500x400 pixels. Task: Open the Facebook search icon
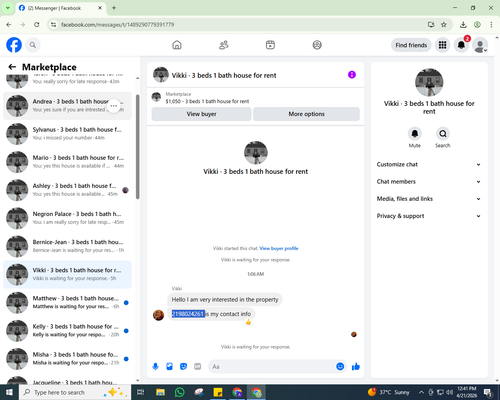pos(33,45)
